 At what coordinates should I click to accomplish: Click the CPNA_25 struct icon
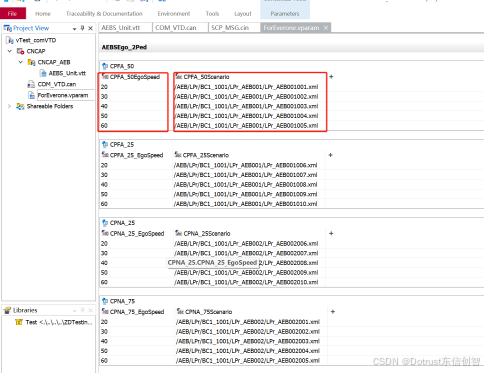coord(105,223)
